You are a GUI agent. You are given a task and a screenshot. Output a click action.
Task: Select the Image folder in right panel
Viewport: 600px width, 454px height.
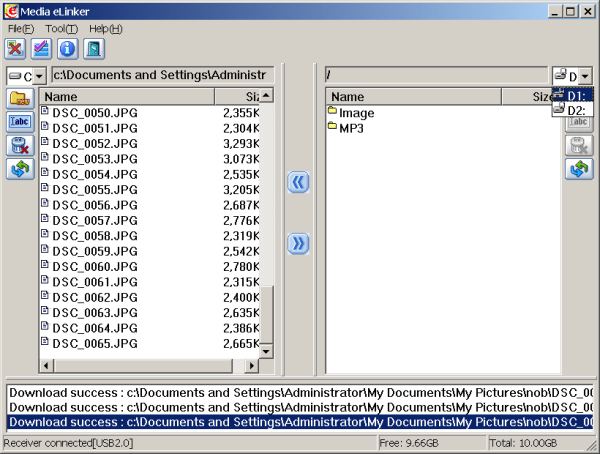[x=356, y=113]
